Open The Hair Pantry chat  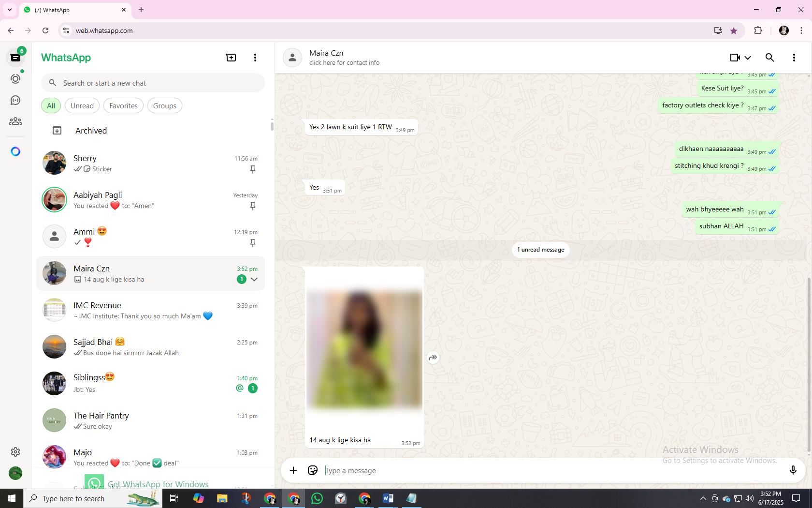click(151, 420)
